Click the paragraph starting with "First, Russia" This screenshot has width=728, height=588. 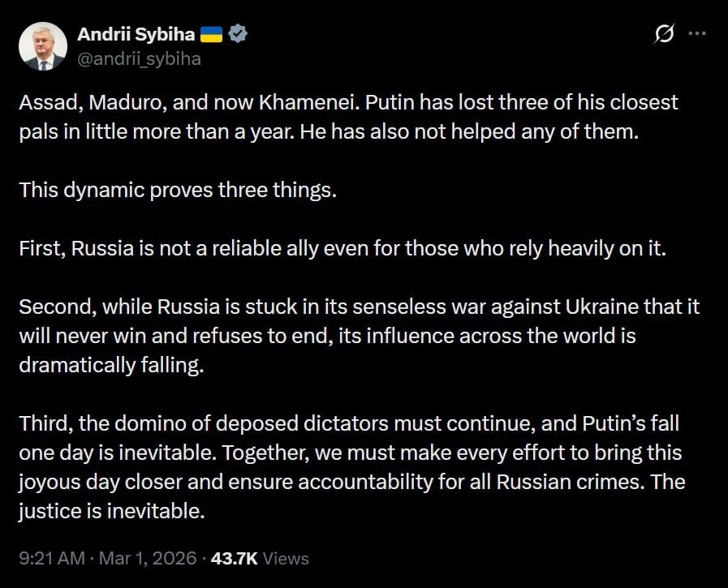[342, 248]
